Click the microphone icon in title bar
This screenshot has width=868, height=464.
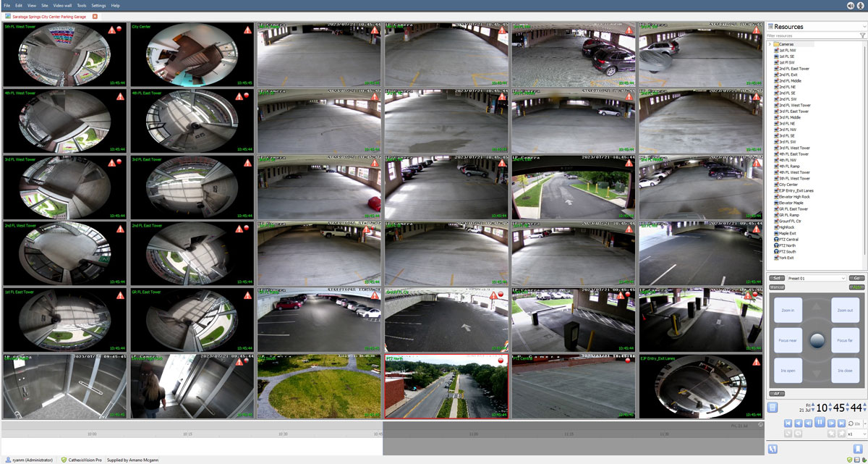click(x=860, y=6)
